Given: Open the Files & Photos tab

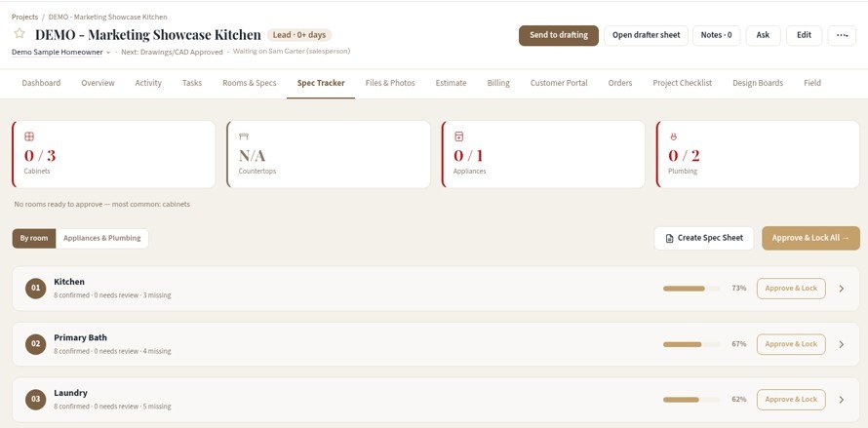Looking at the screenshot, I should click(x=390, y=83).
